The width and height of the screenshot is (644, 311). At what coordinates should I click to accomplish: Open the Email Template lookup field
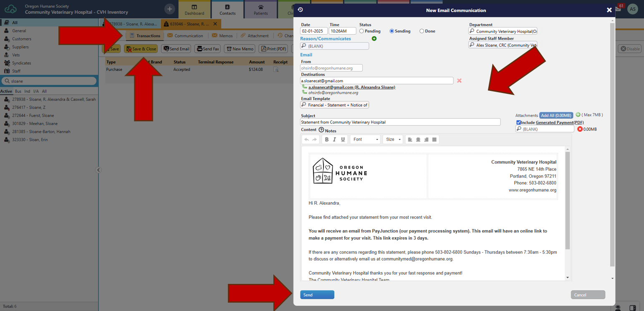pyautogui.click(x=334, y=105)
